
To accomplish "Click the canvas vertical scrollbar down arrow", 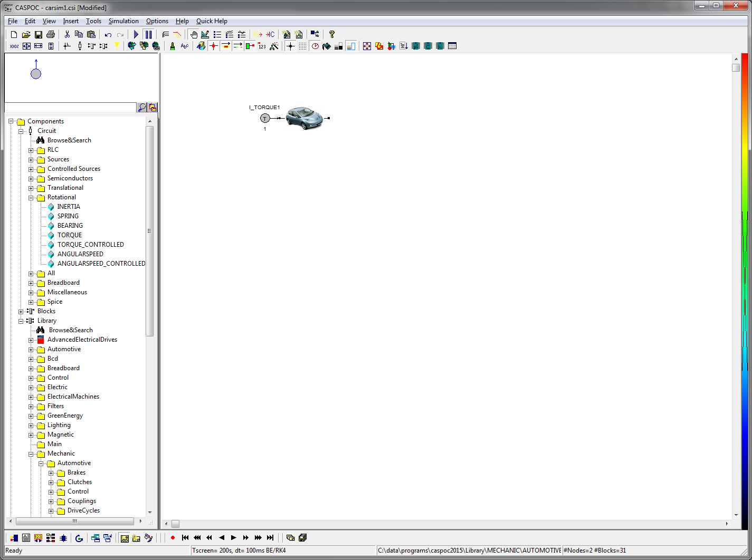I will [736, 515].
